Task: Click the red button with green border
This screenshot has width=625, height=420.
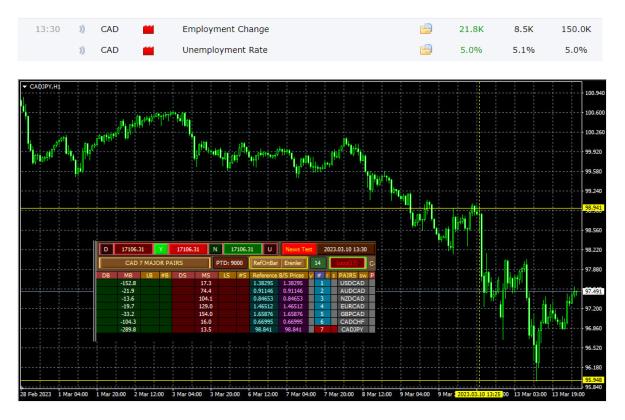Action: (x=347, y=263)
